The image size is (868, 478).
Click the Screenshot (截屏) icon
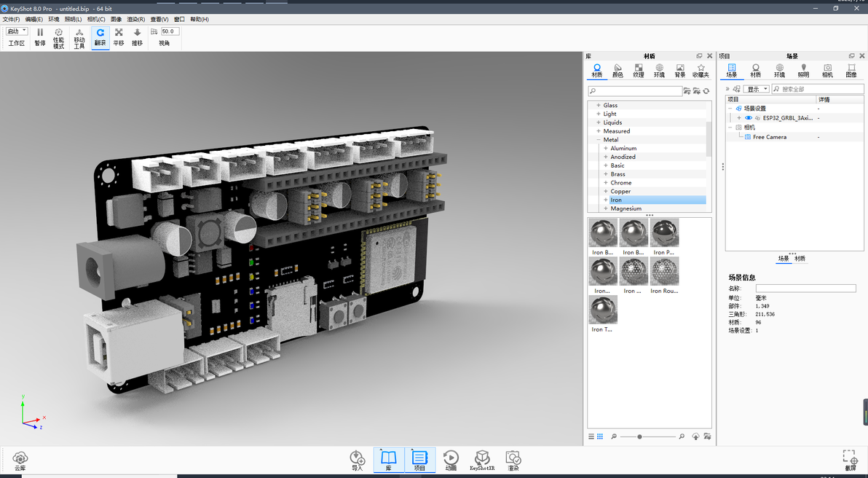click(850, 461)
